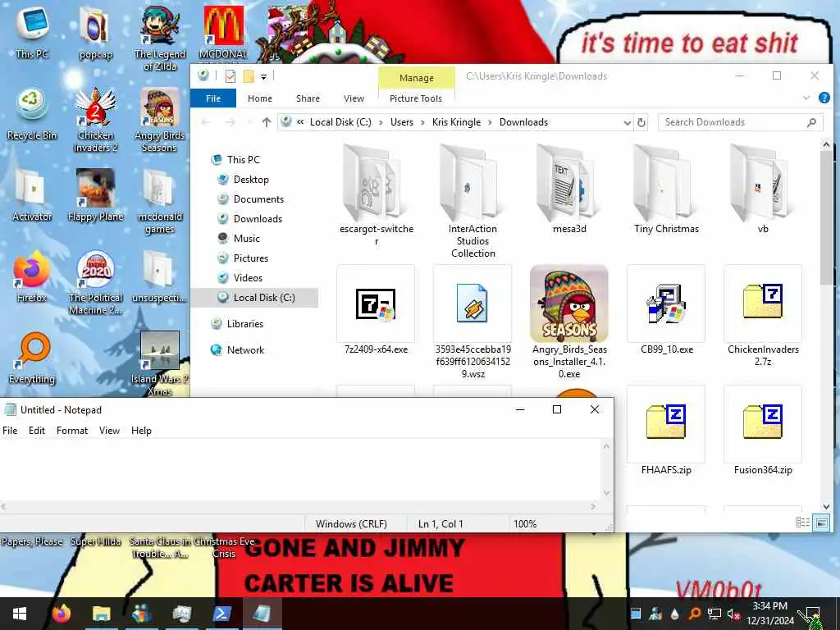The width and height of the screenshot is (840, 630).
Task: Open Notepad's View menu
Action: click(x=109, y=431)
